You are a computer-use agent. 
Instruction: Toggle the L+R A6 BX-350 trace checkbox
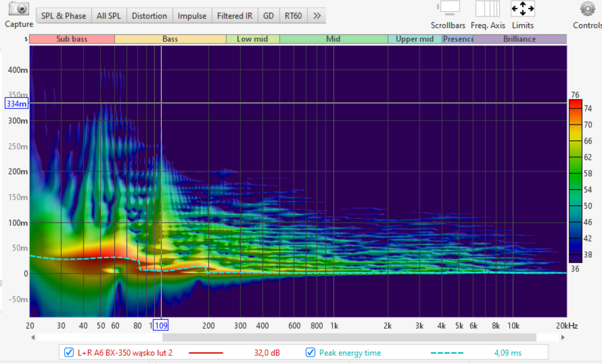pyautogui.click(x=69, y=353)
